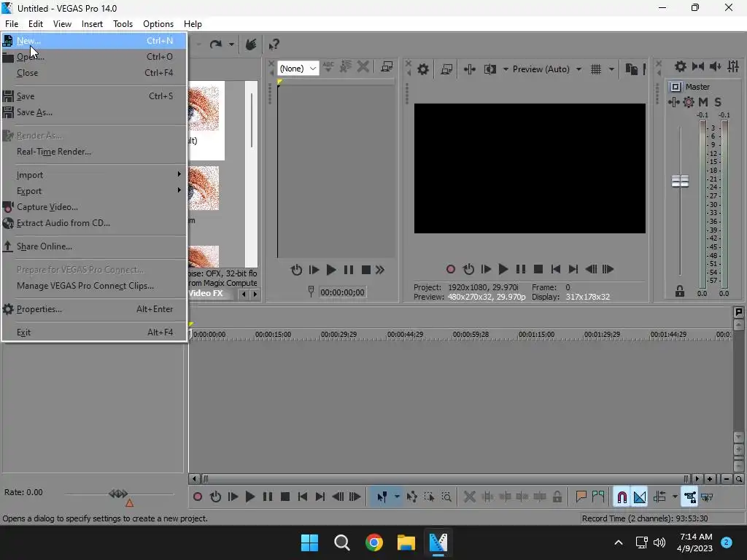Click the orange playback rate triangle marker

(129, 503)
